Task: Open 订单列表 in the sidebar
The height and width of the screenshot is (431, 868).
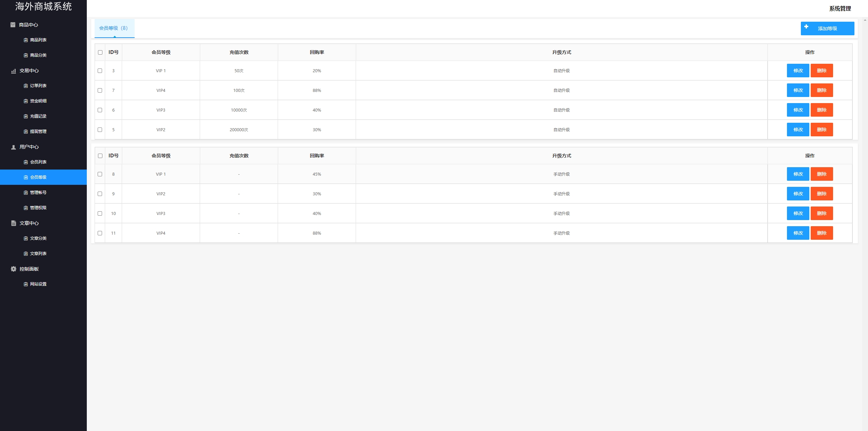Action: [38, 86]
